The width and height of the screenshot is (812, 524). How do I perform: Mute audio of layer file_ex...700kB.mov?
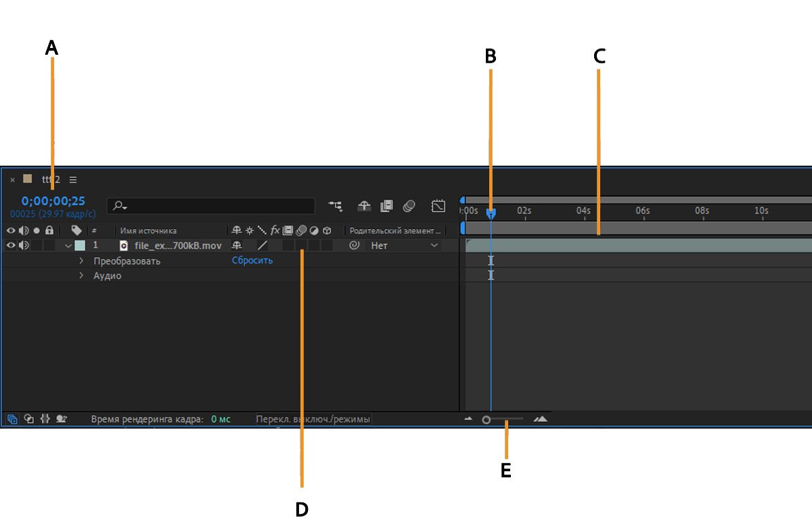24,245
